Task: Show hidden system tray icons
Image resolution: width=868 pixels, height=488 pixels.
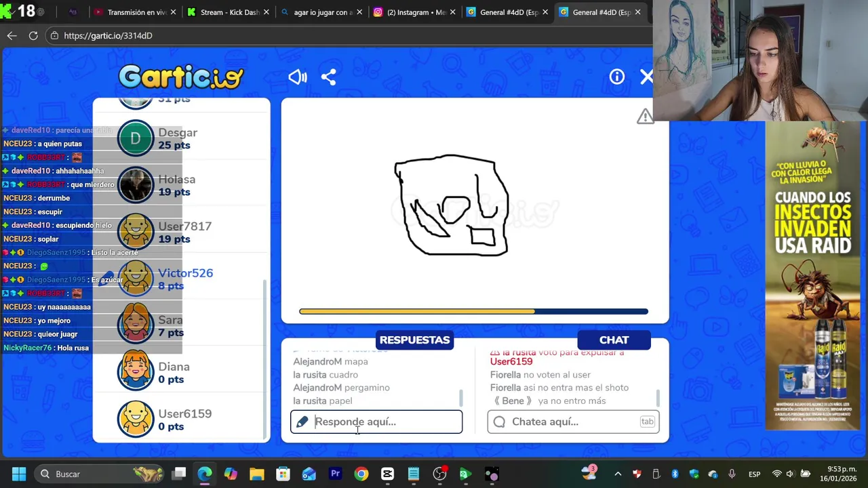Action: 618,474
